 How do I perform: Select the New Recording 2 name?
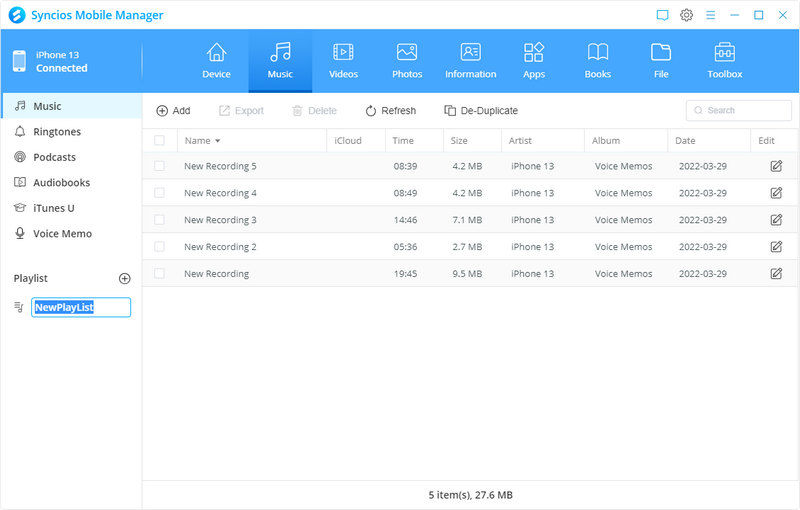pos(220,247)
